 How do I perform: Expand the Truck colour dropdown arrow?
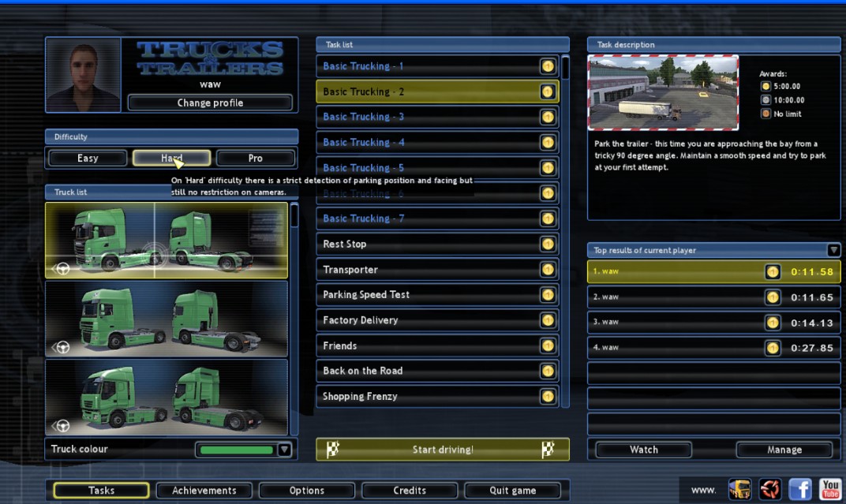click(284, 450)
